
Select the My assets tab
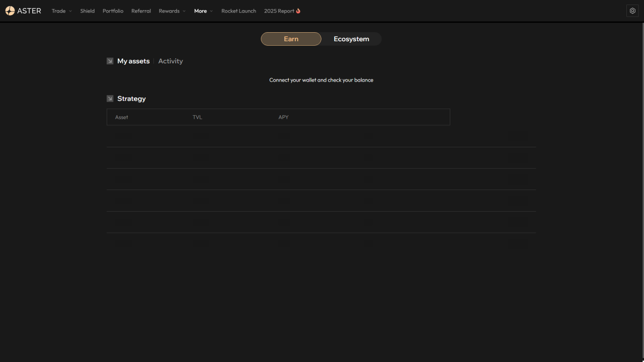133,61
